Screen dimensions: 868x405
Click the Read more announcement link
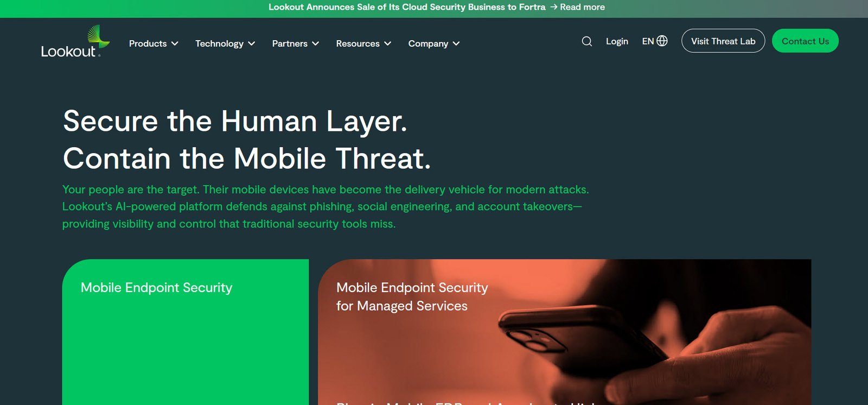[x=582, y=7]
